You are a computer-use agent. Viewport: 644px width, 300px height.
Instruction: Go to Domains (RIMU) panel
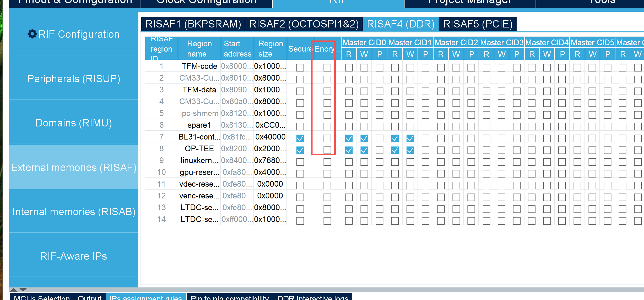(x=74, y=123)
